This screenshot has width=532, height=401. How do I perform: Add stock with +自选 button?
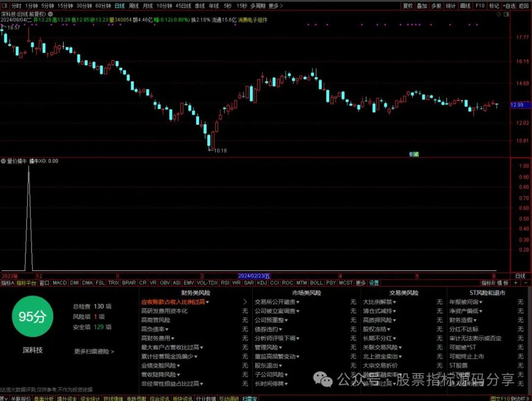pyautogui.click(x=509, y=6)
